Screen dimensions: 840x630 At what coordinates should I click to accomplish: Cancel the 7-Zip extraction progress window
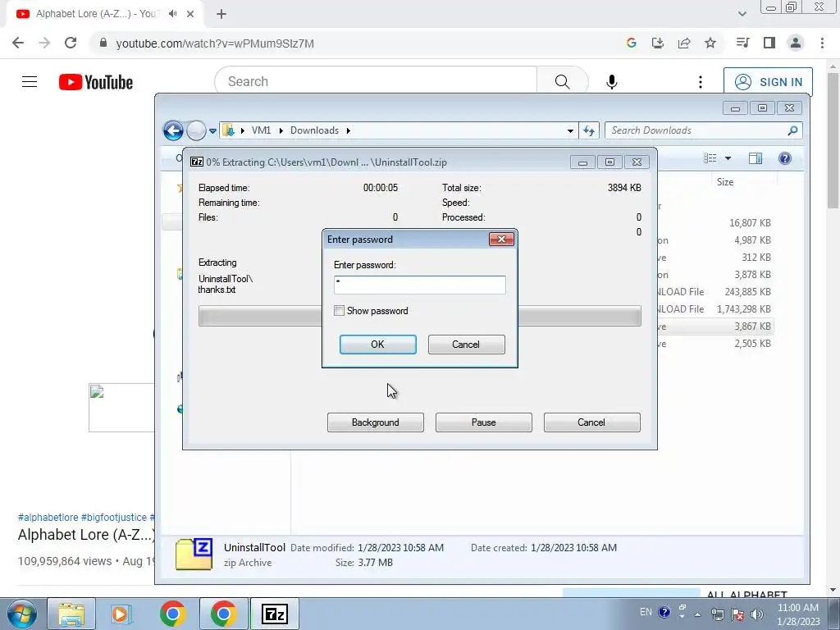coord(591,422)
